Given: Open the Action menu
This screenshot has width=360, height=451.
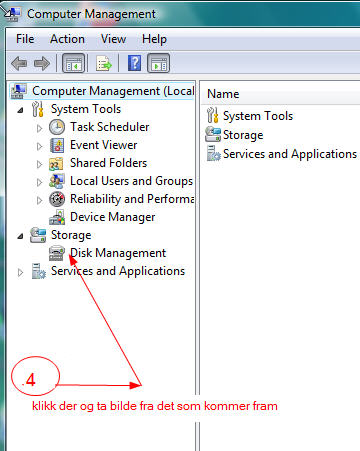Looking at the screenshot, I should tap(67, 39).
